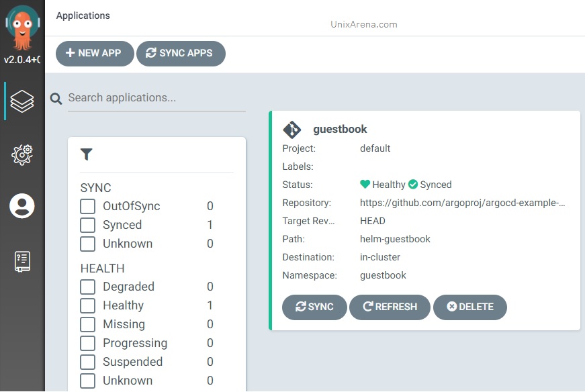Click the green Healthy heart icon
This screenshot has height=392, width=585.
[x=365, y=184]
